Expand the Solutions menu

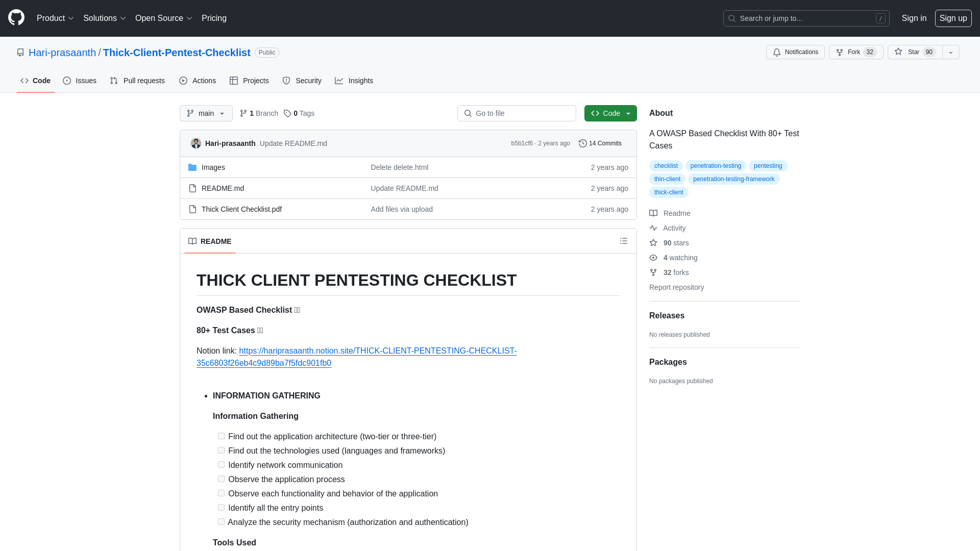(x=104, y=18)
